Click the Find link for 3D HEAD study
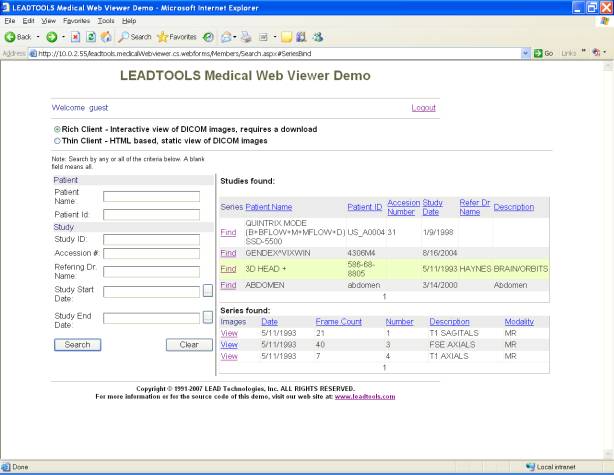This screenshot has width=614, height=475. pos(228,269)
